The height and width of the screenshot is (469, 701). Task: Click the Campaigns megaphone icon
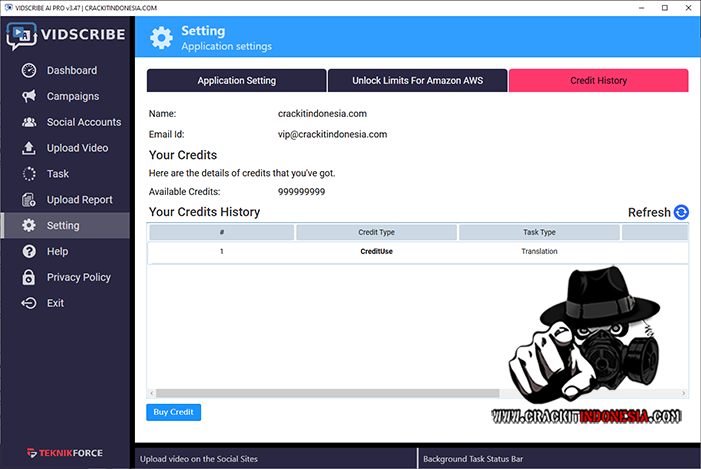(x=29, y=96)
